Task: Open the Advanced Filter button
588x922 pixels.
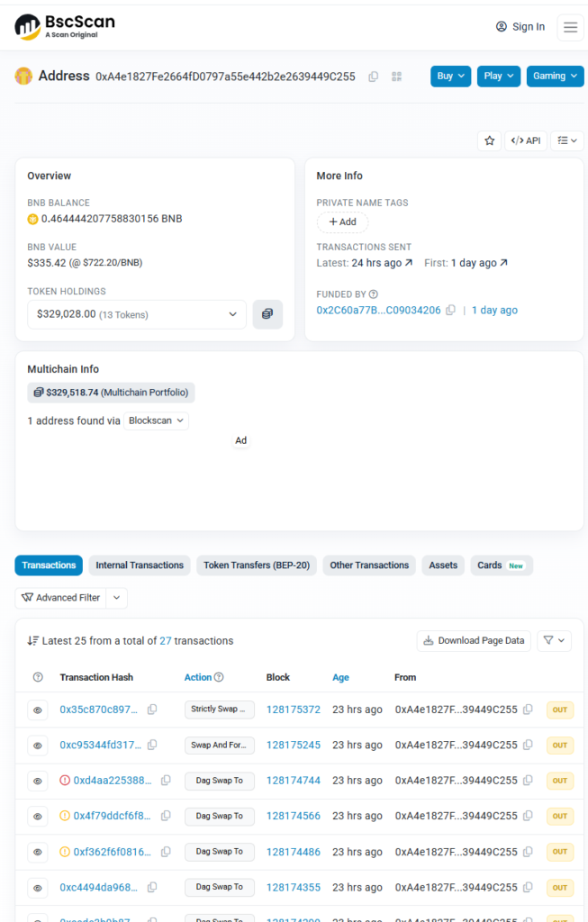Action: [x=60, y=598]
